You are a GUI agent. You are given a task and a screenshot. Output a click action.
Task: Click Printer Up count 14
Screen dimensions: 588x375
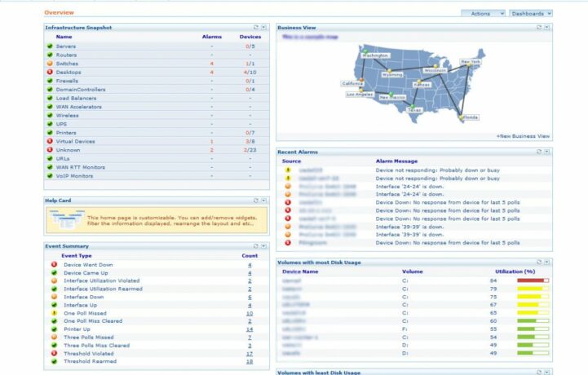coord(250,329)
